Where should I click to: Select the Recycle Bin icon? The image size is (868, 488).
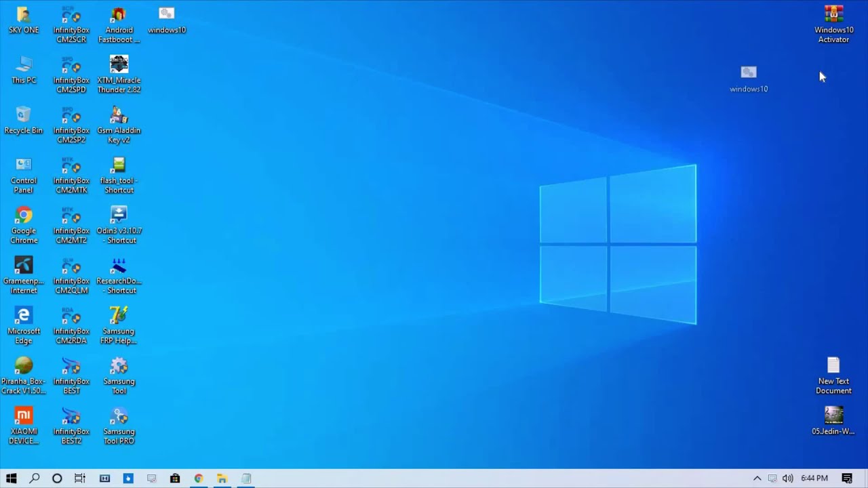pos(24,121)
